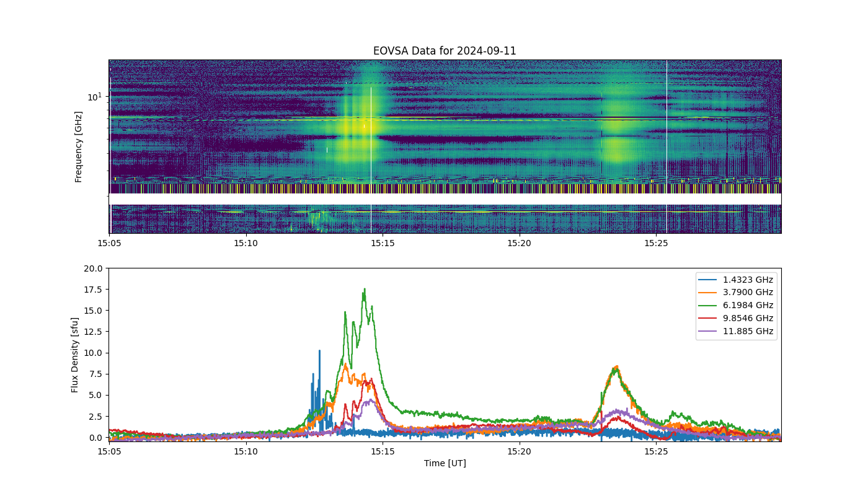Click the 15:15 tick label under the flux plot
The height and width of the screenshot is (496, 868).
click(383, 451)
